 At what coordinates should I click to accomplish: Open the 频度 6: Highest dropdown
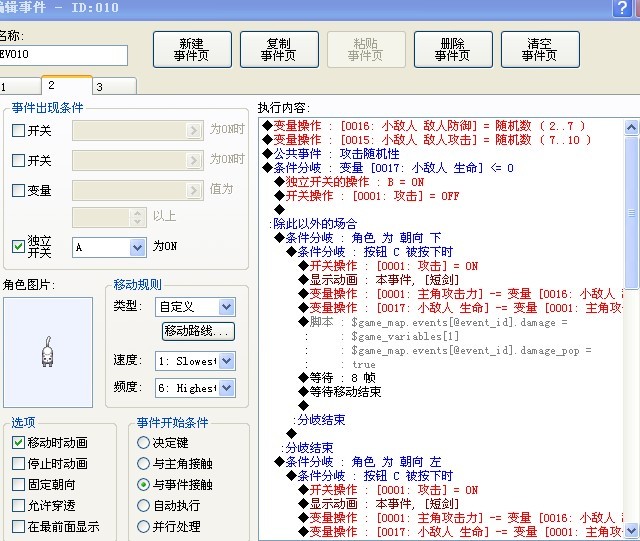point(195,388)
